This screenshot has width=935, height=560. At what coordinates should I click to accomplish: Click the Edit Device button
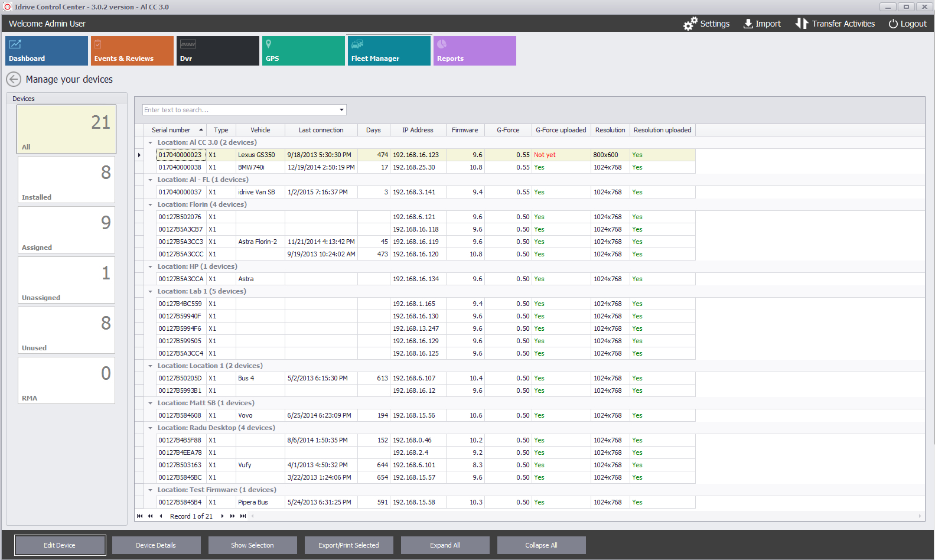point(60,545)
